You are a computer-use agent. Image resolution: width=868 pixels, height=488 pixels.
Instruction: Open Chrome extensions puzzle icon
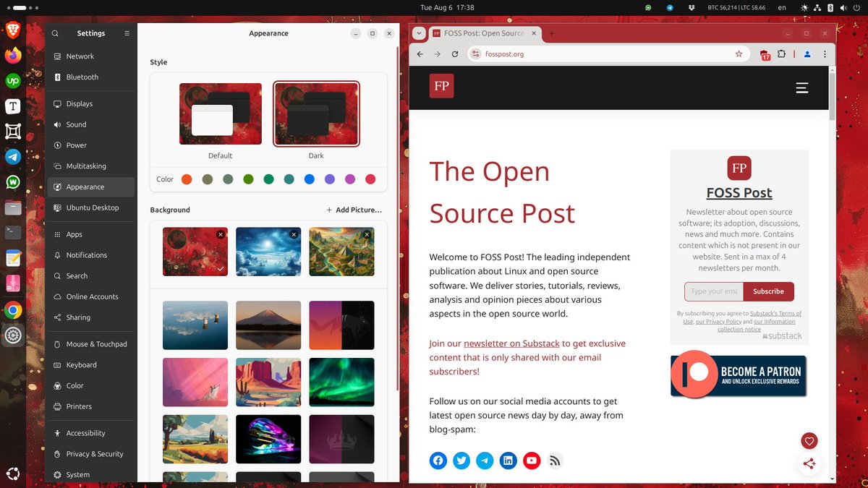pos(782,54)
